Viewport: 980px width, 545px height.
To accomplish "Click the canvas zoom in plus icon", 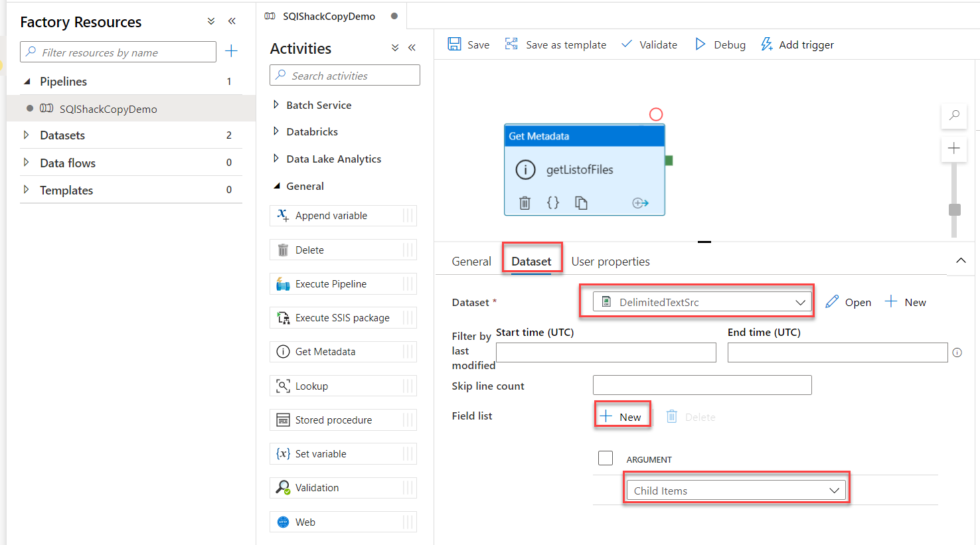I will coord(954,148).
